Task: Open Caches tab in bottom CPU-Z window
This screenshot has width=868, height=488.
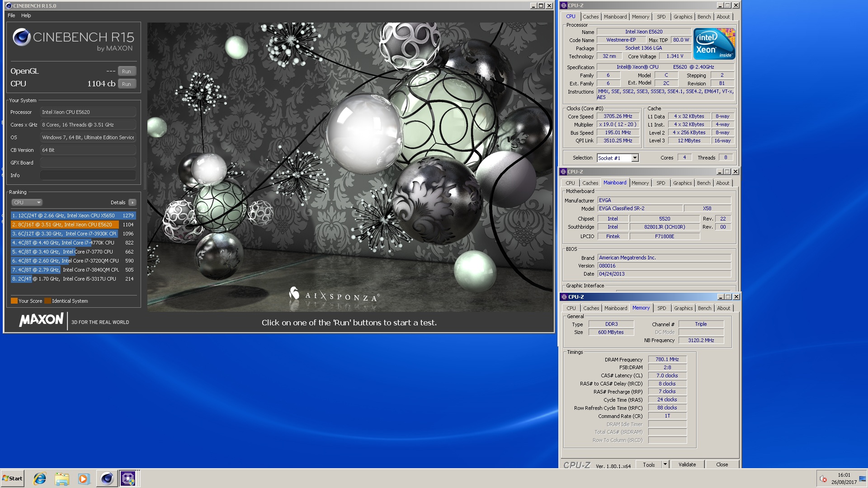Action: coord(591,308)
